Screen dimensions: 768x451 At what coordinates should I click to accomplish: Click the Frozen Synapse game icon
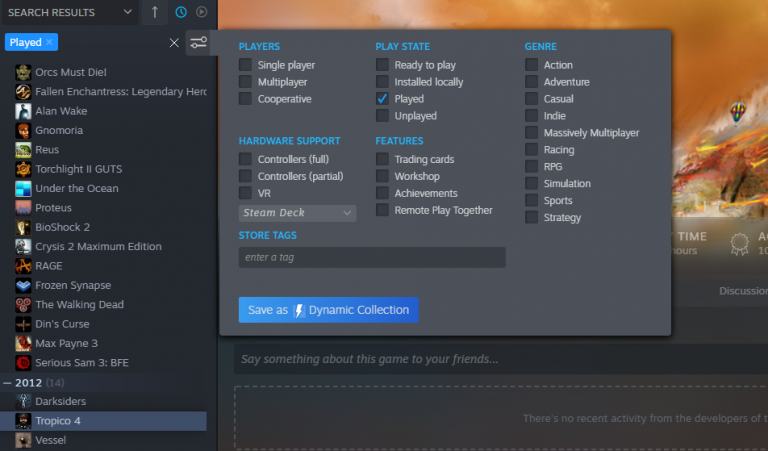pyautogui.click(x=23, y=285)
